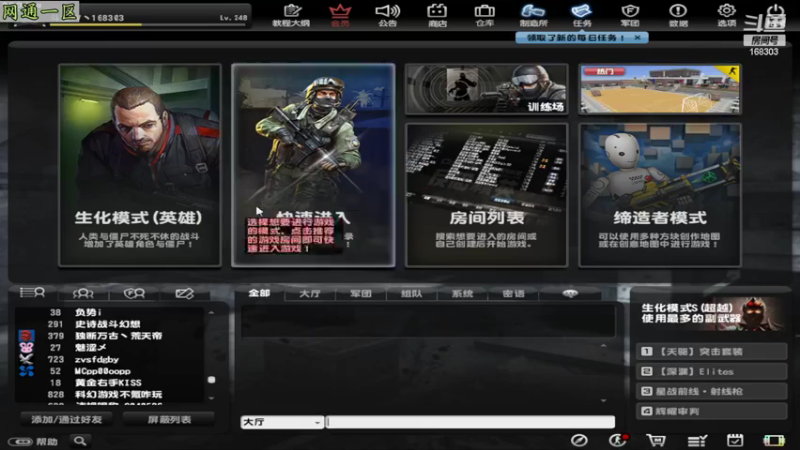Image resolution: width=800 pixels, height=450 pixels.
Task: Open the 房间列表 room list card
Action: [486, 195]
